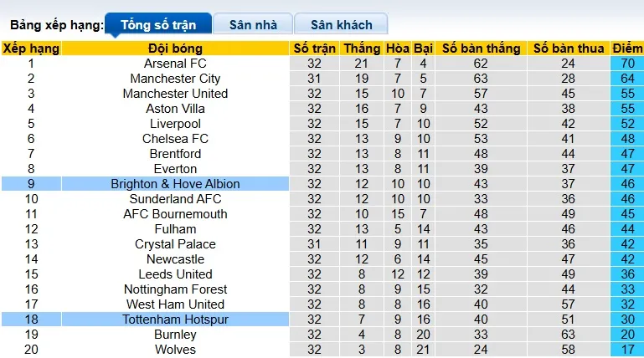The image size is (644, 358).
Task: Click the Sunderland AFC team name
Action: click(x=175, y=199)
